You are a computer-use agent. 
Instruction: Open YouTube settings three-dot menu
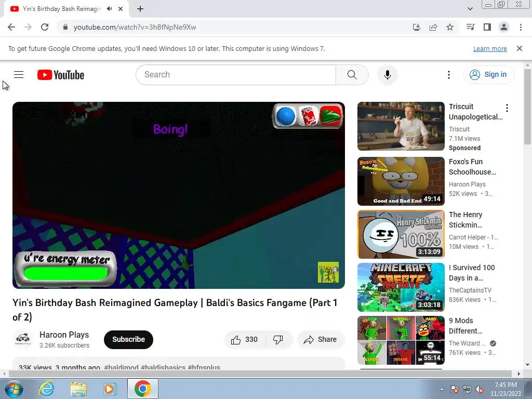(448, 75)
